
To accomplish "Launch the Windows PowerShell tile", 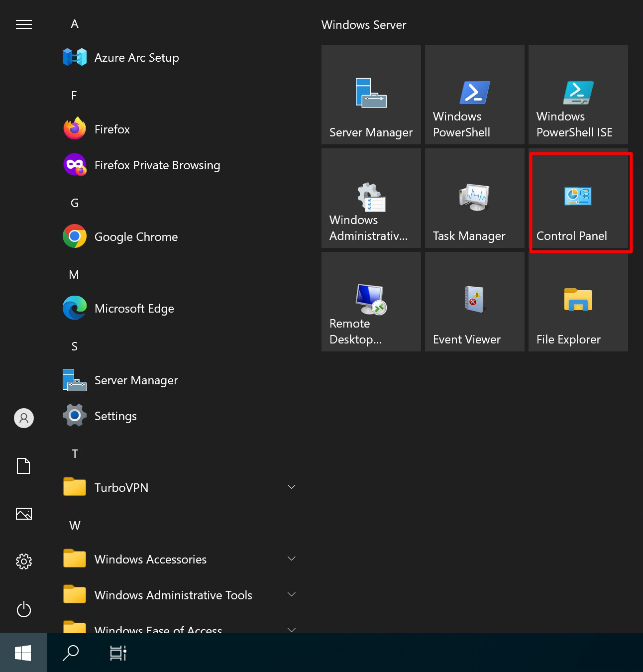I will point(475,95).
